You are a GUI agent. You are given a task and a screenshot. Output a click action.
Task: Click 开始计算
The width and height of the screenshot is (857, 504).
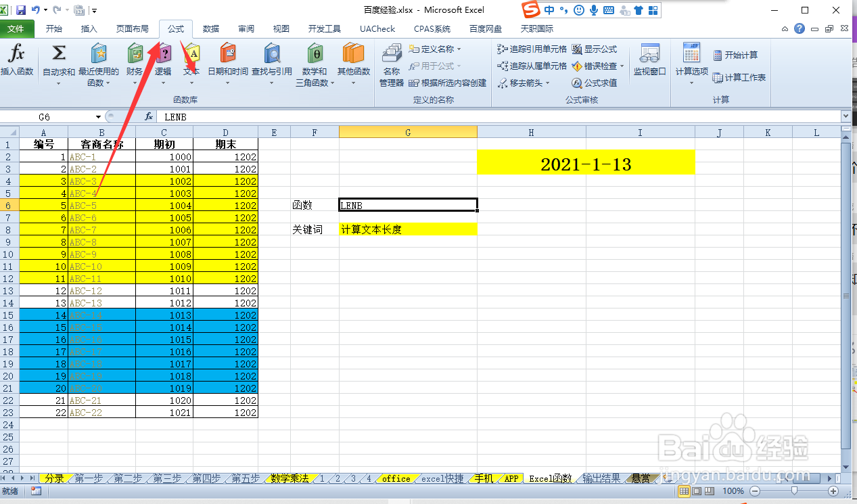(x=735, y=55)
